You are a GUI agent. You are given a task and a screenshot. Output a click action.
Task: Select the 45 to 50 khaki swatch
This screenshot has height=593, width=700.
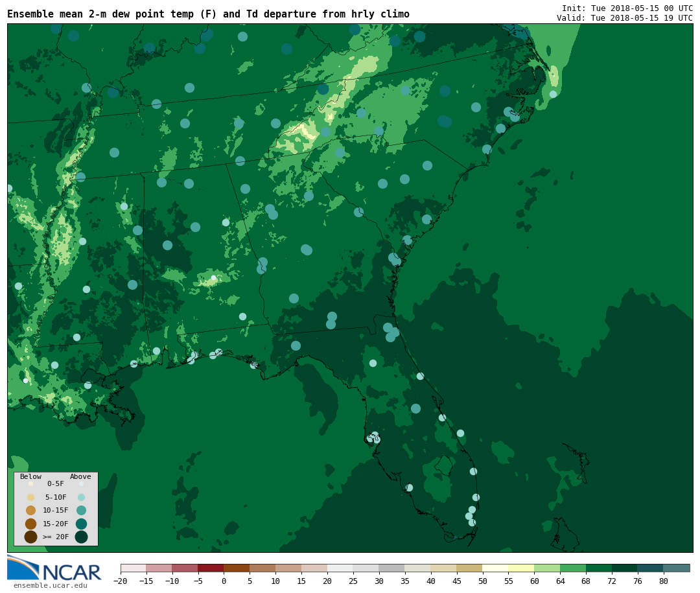point(470,568)
